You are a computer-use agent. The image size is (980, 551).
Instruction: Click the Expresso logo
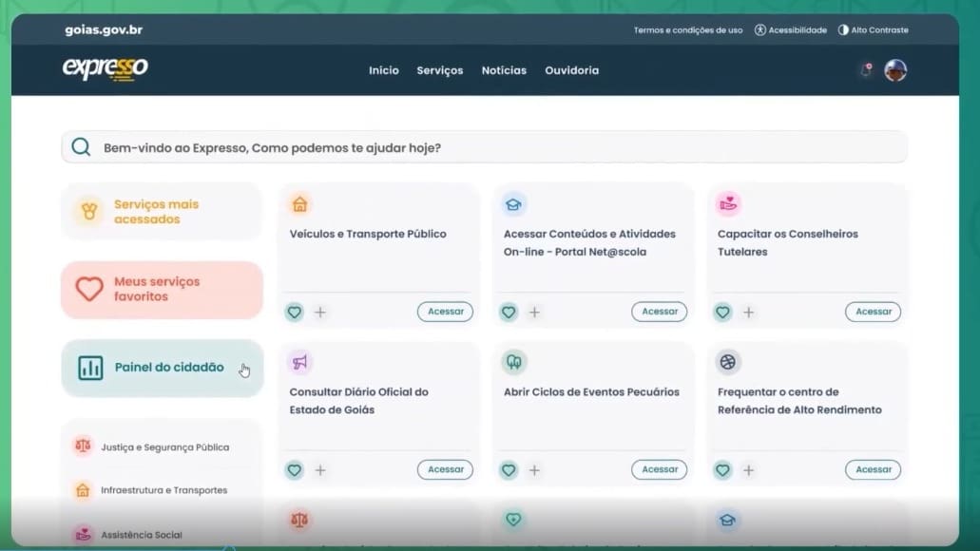click(106, 69)
